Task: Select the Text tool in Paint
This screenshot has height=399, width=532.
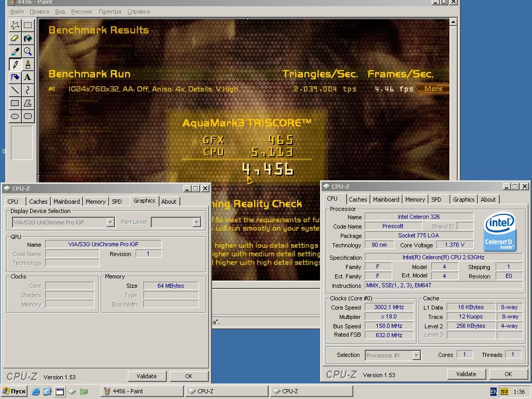Action: click(x=28, y=77)
